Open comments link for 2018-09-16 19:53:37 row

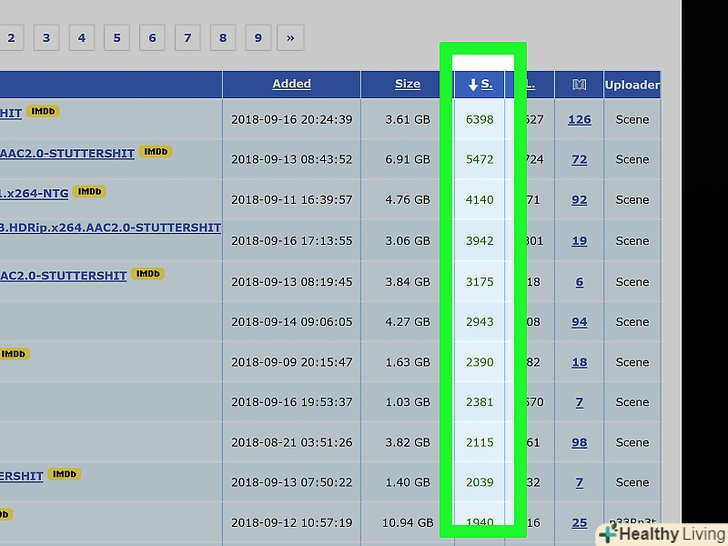(579, 403)
